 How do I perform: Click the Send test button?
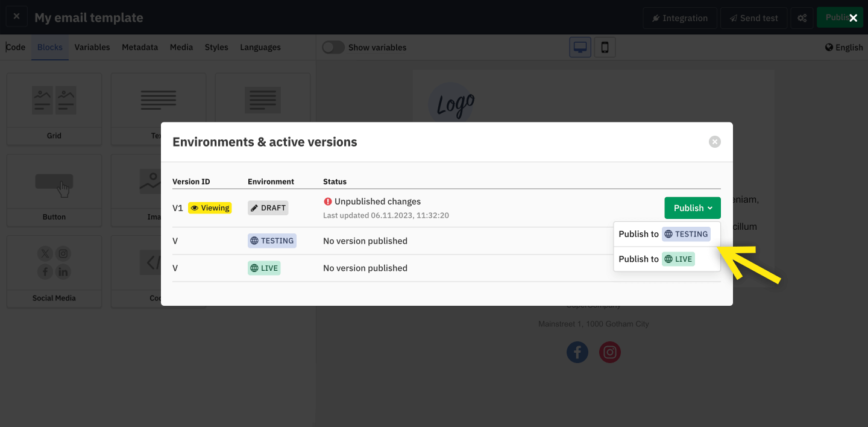(x=753, y=17)
